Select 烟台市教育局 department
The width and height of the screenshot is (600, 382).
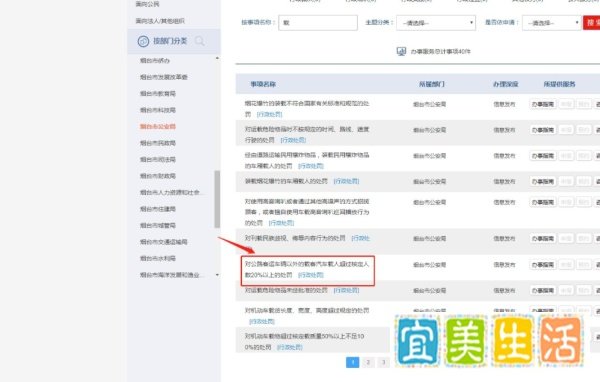(x=158, y=93)
